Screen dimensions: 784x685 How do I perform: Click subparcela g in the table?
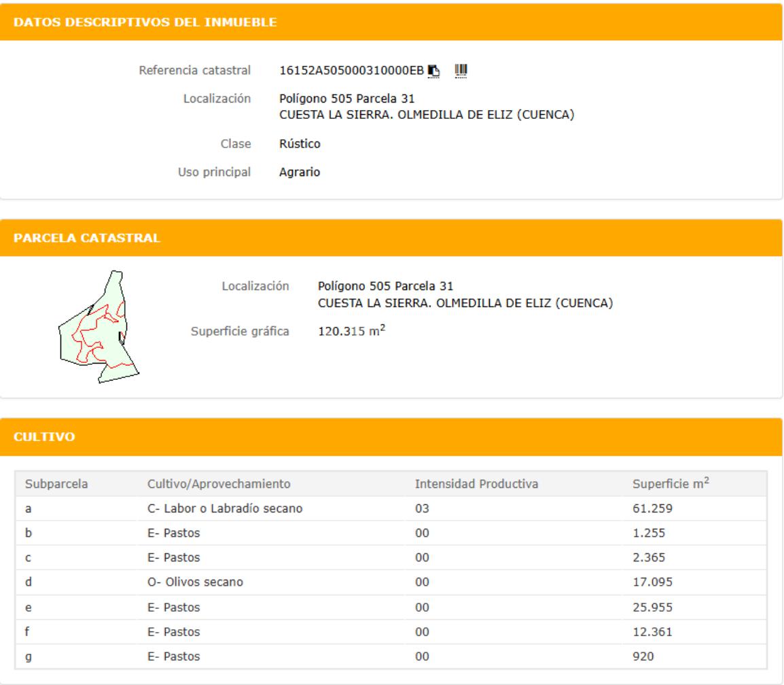click(28, 656)
